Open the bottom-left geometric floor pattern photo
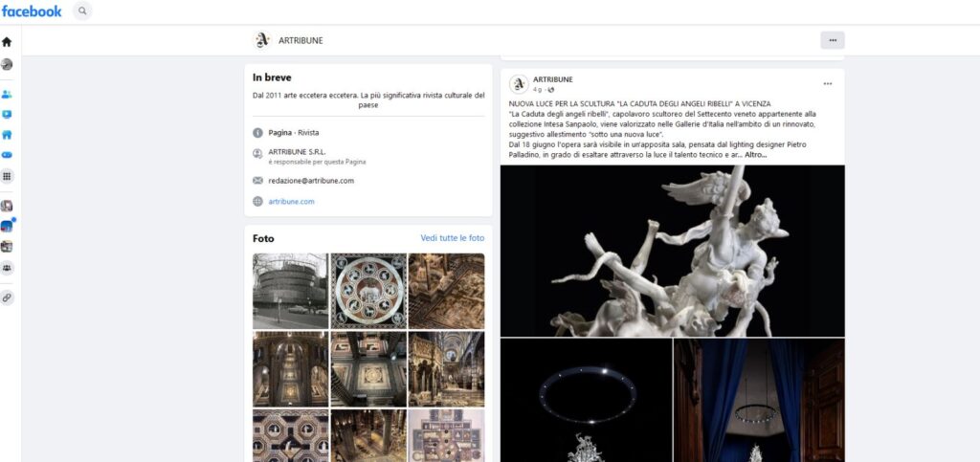This screenshot has height=462, width=980. pyautogui.click(x=290, y=436)
